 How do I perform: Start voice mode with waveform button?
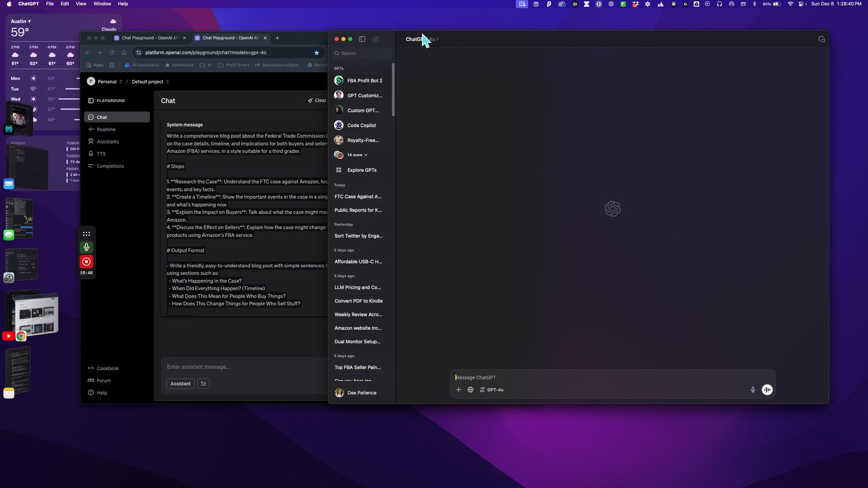pos(767,390)
